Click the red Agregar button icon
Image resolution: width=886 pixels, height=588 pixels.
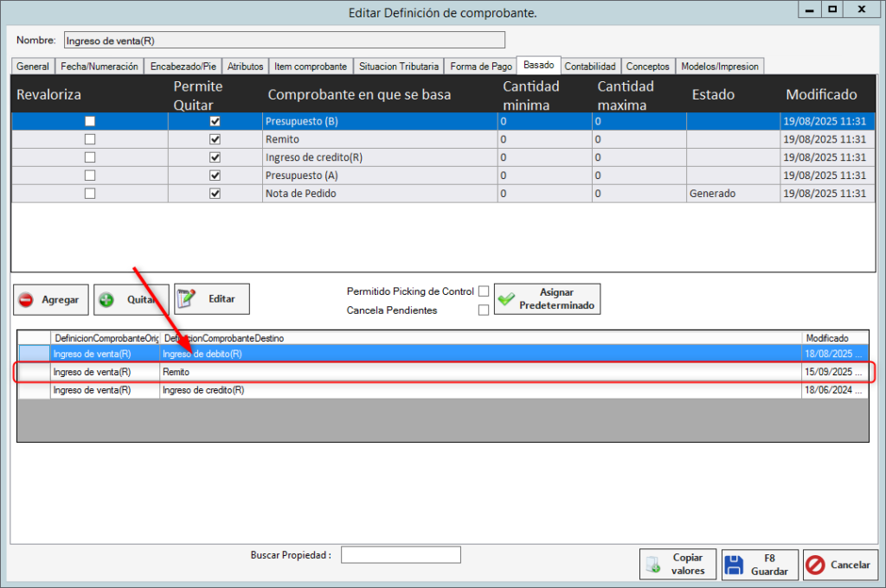[x=27, y=300]
